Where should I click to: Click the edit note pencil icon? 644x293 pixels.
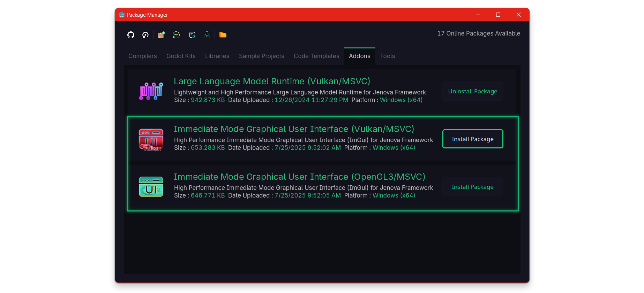(x=192, y=35)
